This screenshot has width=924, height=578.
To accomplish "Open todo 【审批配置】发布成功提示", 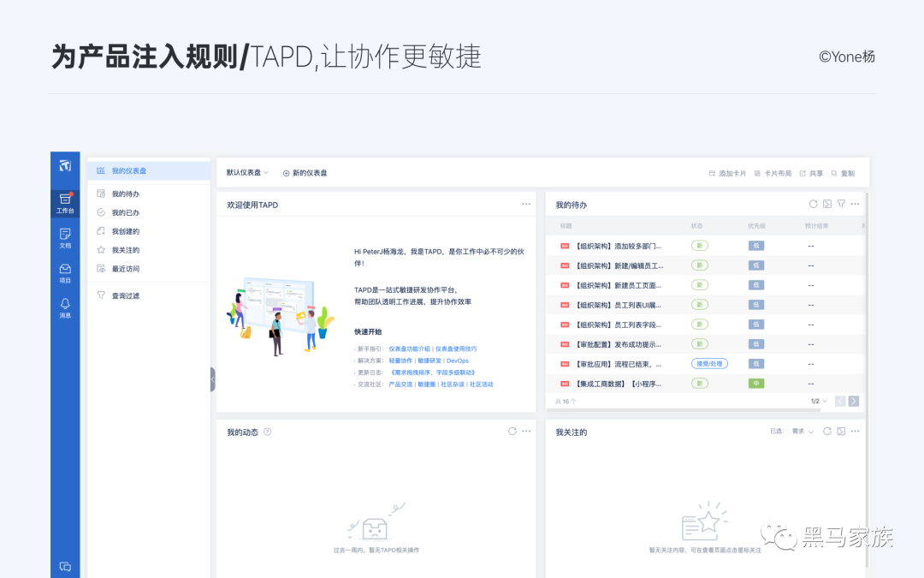I will 619,344.
